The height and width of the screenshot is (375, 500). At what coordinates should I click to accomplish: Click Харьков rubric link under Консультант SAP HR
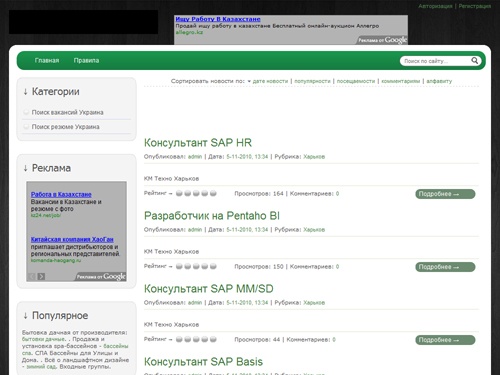pos(314,157)
